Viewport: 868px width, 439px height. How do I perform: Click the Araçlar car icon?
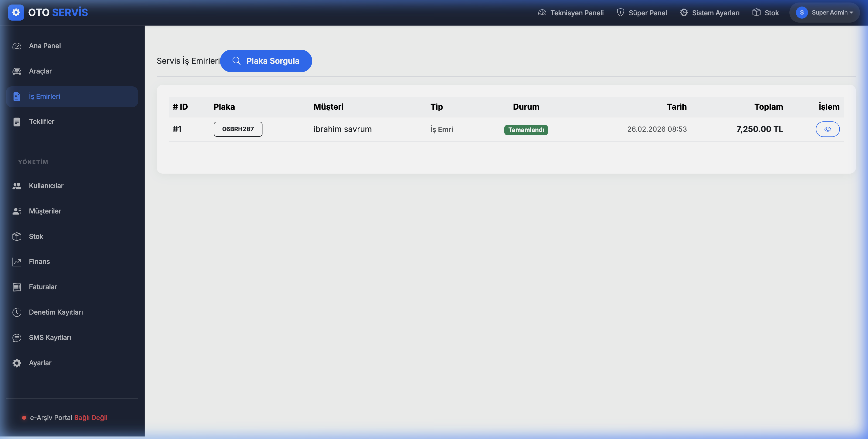pos(17,71)
